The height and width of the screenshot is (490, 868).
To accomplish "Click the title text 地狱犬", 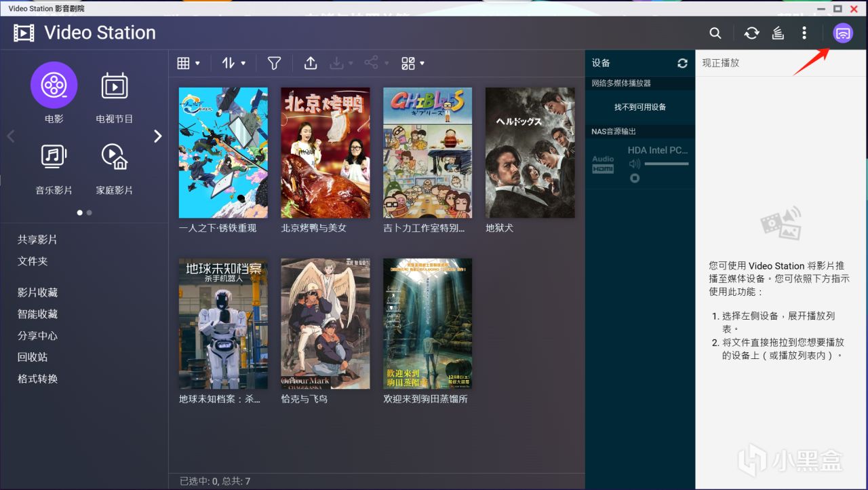I will coord(500,228).
